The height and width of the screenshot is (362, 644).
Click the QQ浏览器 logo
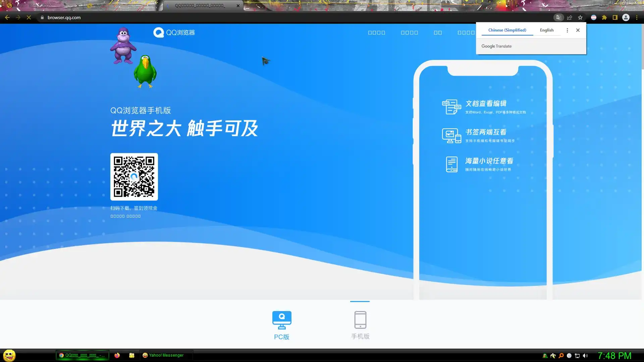tap(174, 33)
